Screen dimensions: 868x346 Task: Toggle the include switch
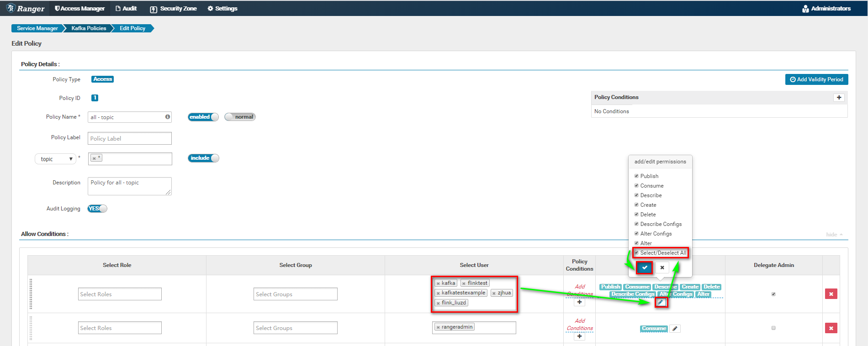(203, 158)
